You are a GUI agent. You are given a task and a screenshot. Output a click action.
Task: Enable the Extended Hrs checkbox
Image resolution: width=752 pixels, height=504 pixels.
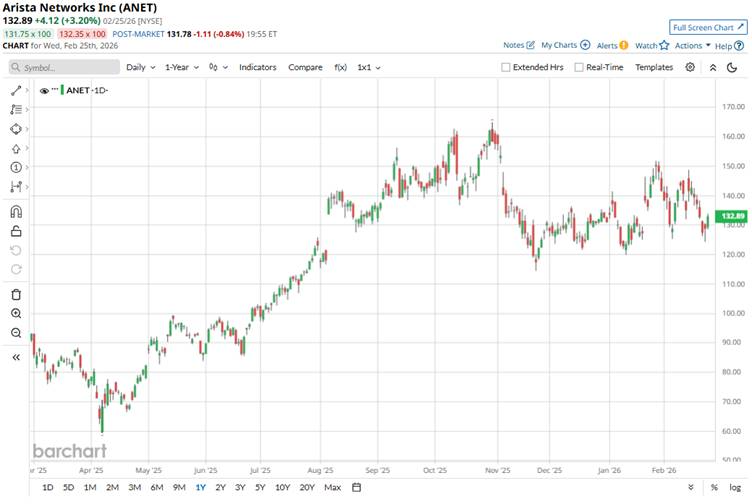point(505,68)
